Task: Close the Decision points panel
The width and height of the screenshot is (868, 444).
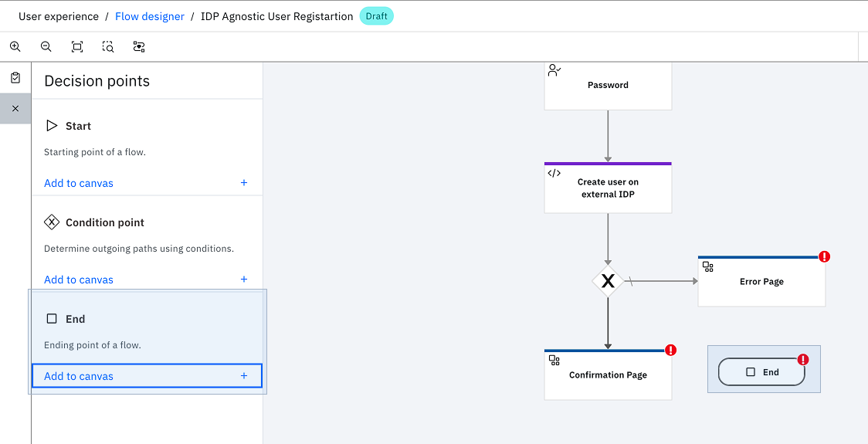Action: click(x=15, y=109)
